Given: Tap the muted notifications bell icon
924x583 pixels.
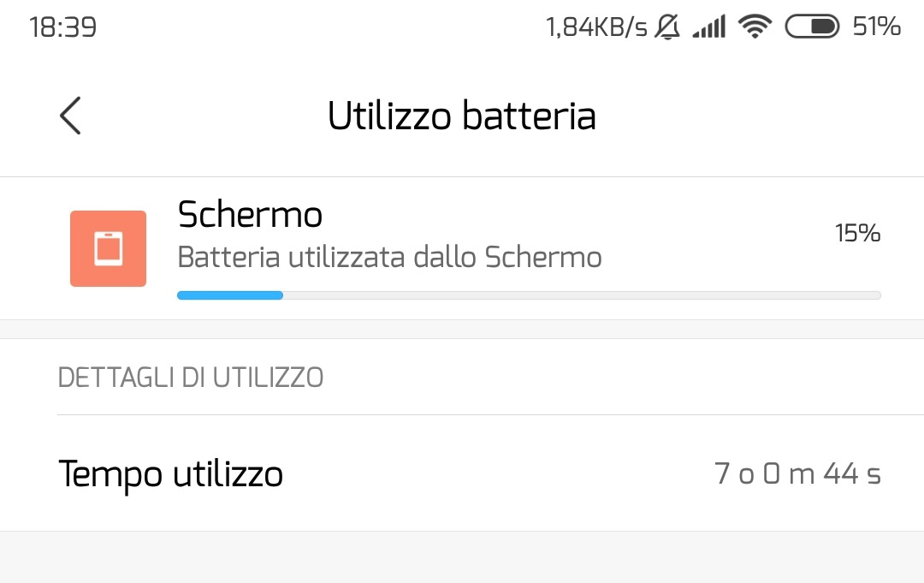Looking at the screenshot, I should [668, 26].
